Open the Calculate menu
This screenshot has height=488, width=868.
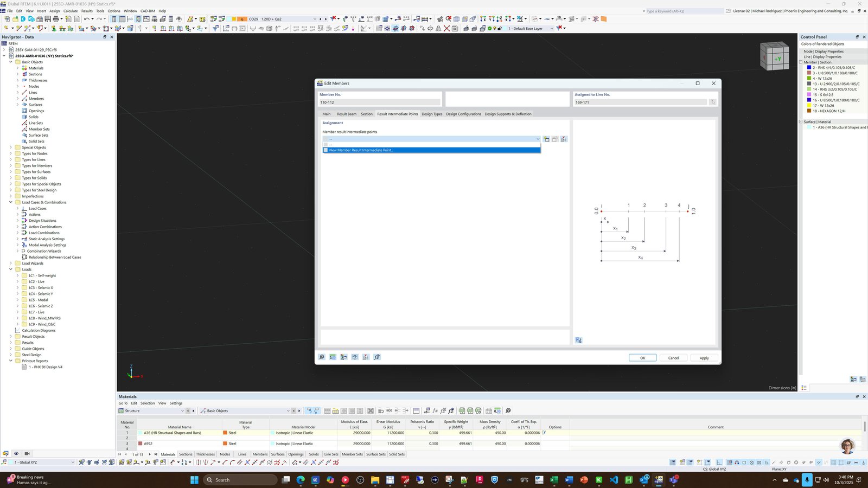[71, 11]
